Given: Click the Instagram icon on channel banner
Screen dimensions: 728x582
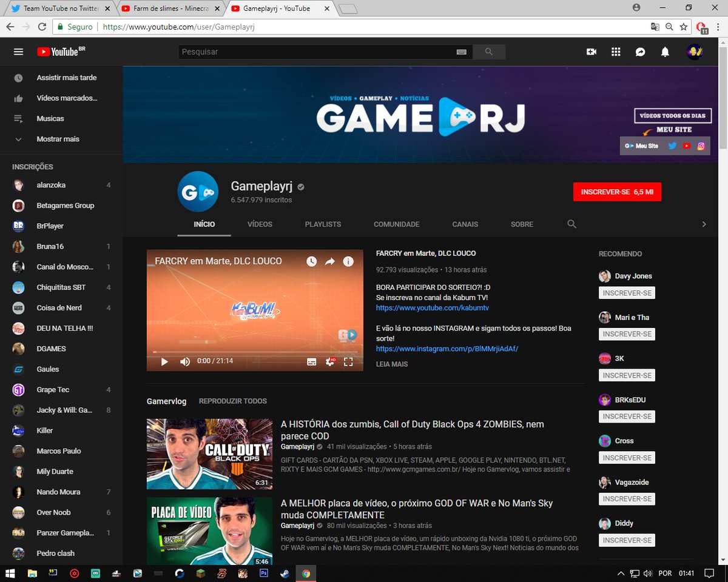Looking at the screenshot, I should click(701, 145).
